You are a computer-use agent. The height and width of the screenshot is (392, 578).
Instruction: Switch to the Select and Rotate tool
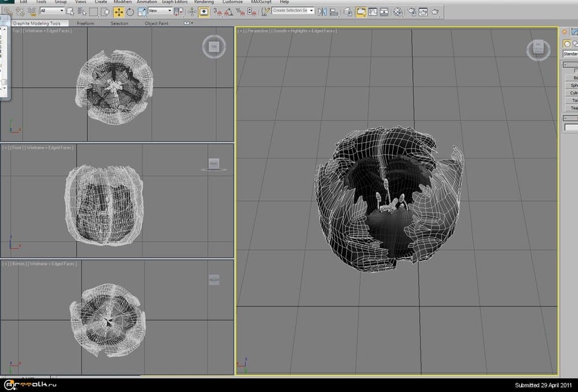pyautogui.click(x=130, y=12)
